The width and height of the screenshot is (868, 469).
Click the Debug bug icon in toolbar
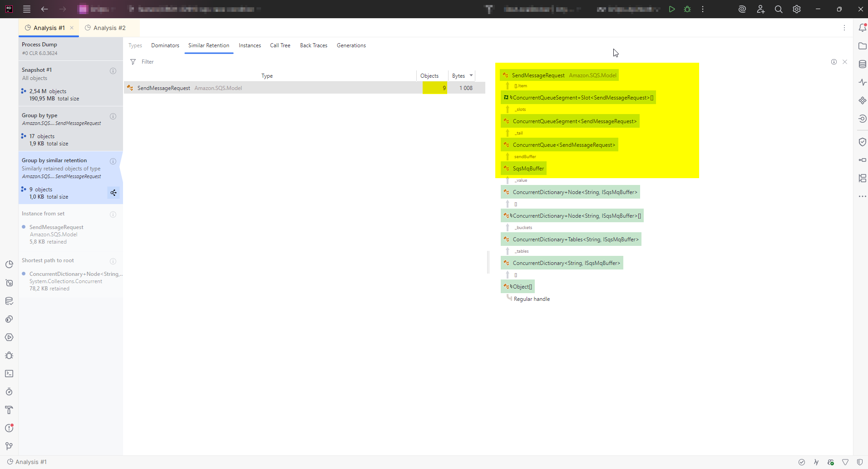687,9
